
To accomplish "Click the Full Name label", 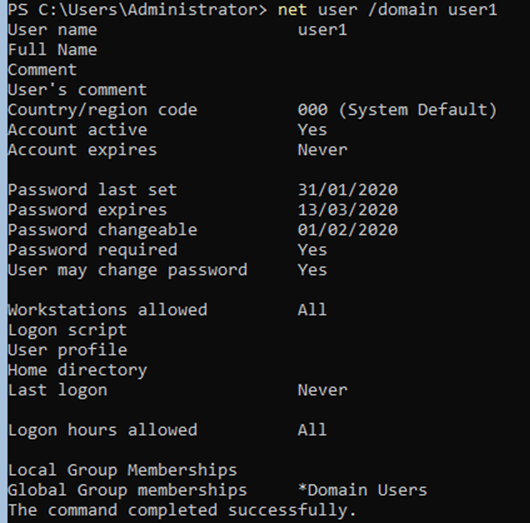I will pyautogui.click(x=52, y=50).
